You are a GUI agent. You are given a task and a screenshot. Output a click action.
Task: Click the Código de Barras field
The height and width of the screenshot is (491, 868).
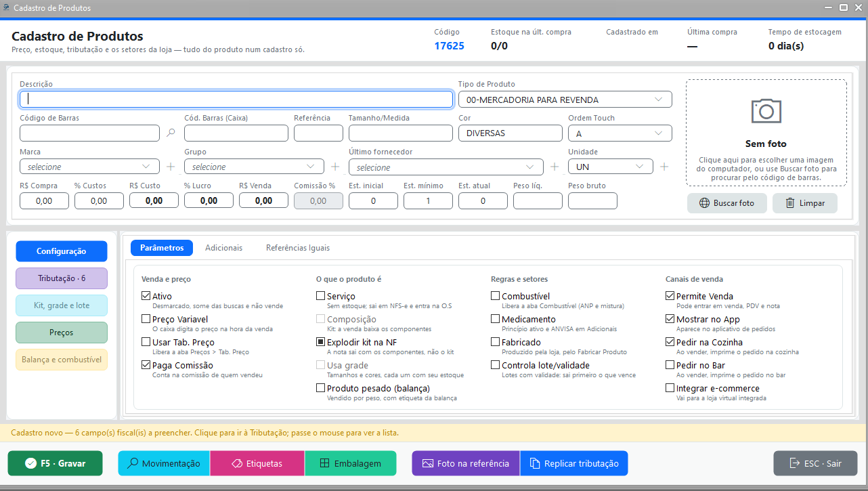tap(89, 133)
